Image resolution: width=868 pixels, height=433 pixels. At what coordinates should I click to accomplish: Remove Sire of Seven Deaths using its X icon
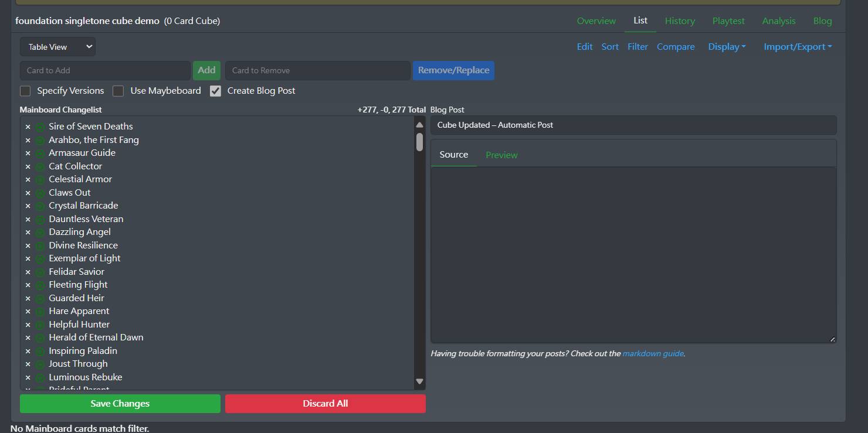click(28, 127)
